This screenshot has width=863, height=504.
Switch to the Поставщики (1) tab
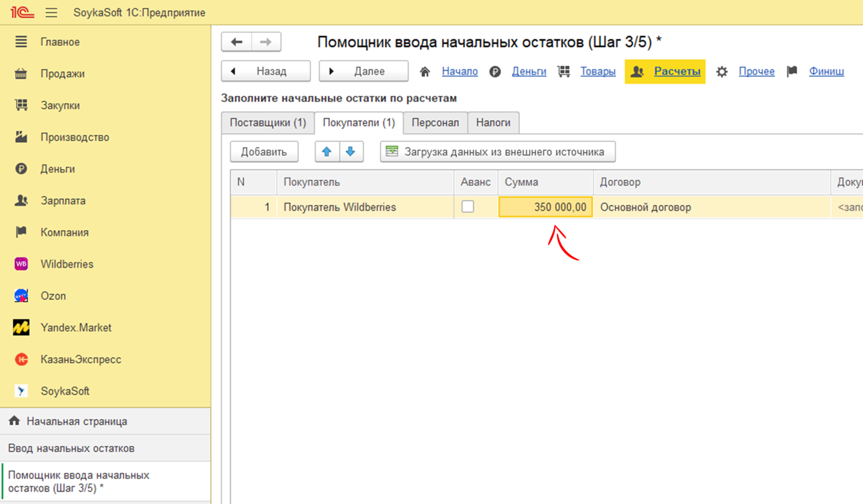[268, 123]
